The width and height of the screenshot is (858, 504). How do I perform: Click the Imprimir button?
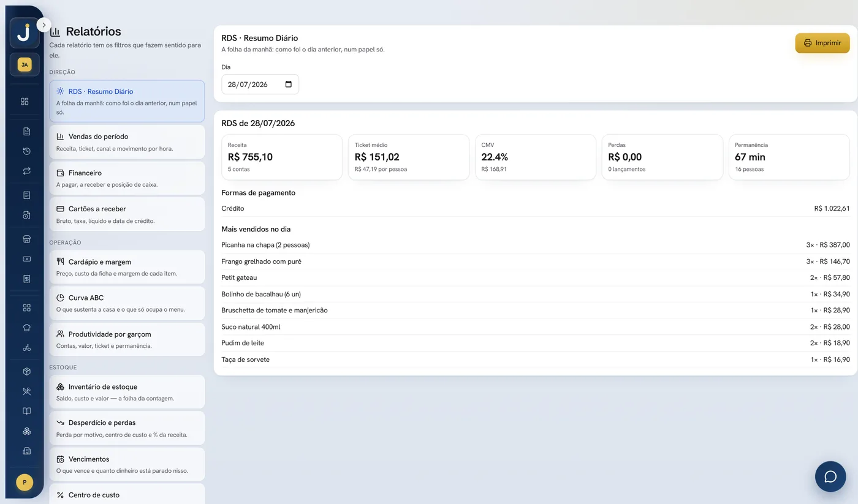(x=822, y=43)
